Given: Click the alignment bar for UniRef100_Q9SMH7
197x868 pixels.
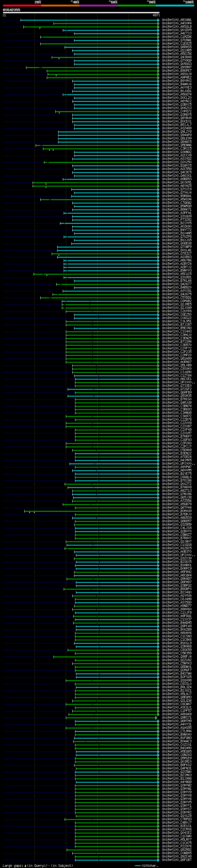Looking at the screenshot, I should tap(92, 67).
